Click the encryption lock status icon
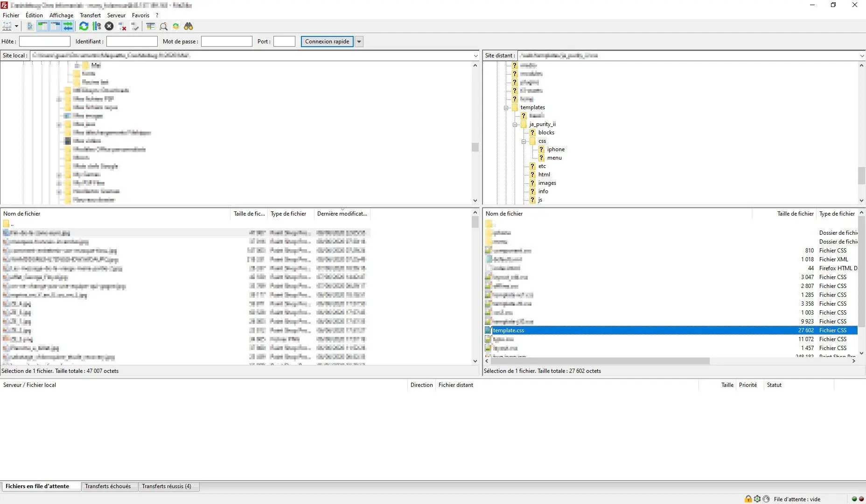 pyautogui.click(x=748, y=499)
